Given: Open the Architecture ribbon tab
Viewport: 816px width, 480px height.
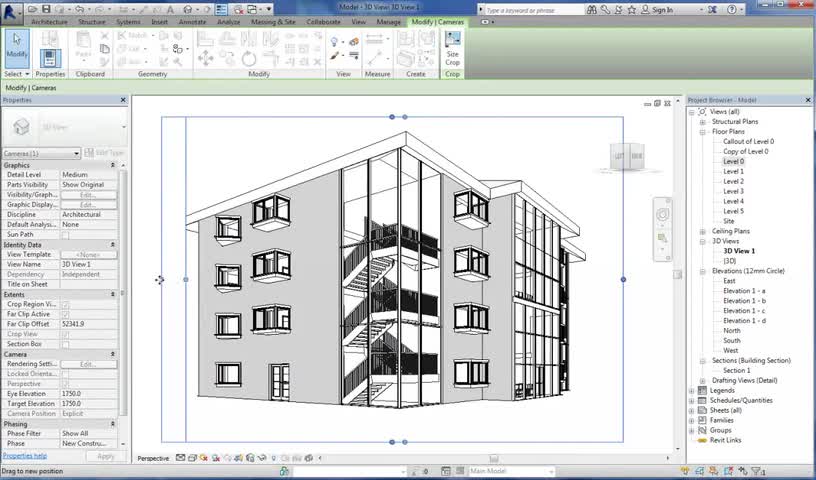Looking at the screenshot, I should [x=49, y=22].
